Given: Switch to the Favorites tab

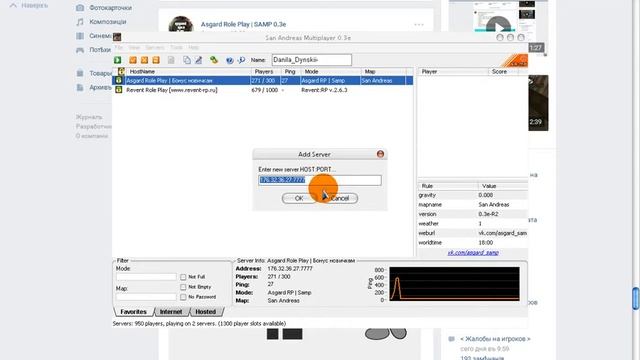Looking at the screenshot, I should pyautogui.click(x=133, y=311).
